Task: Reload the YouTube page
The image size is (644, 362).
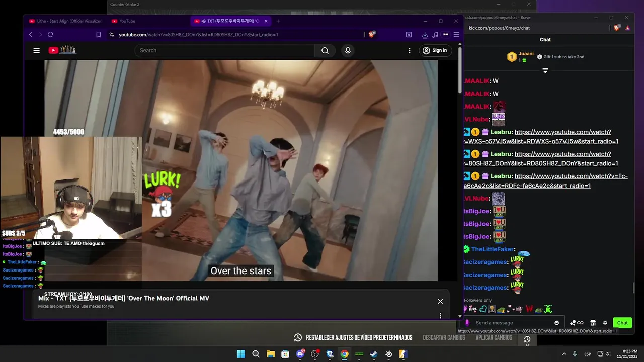Action: tap(50, 35)
